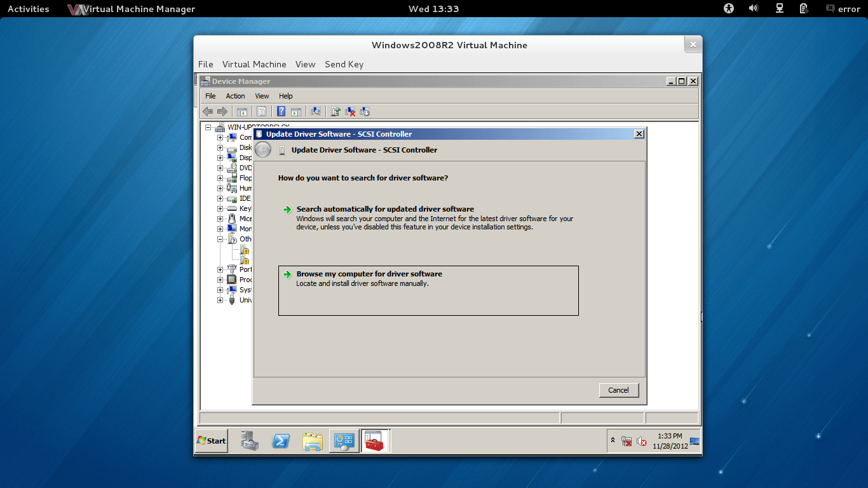Collapse the WIN-UP root tree node

click(x=208, y=127)
